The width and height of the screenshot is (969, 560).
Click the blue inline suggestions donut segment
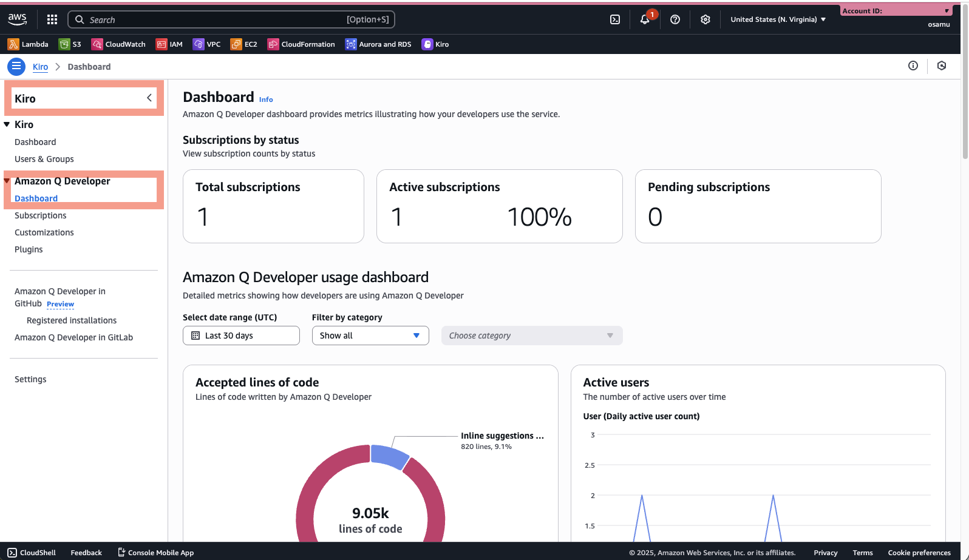[x=389, y=456]
